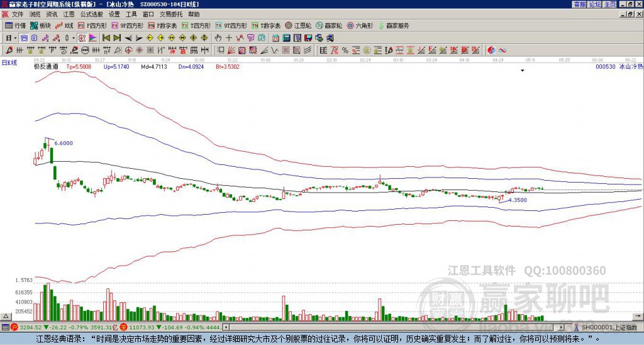This screenshot has width=644, height=345.
Task: Select the Gann fan lines tool
Action: click(231, 50)
